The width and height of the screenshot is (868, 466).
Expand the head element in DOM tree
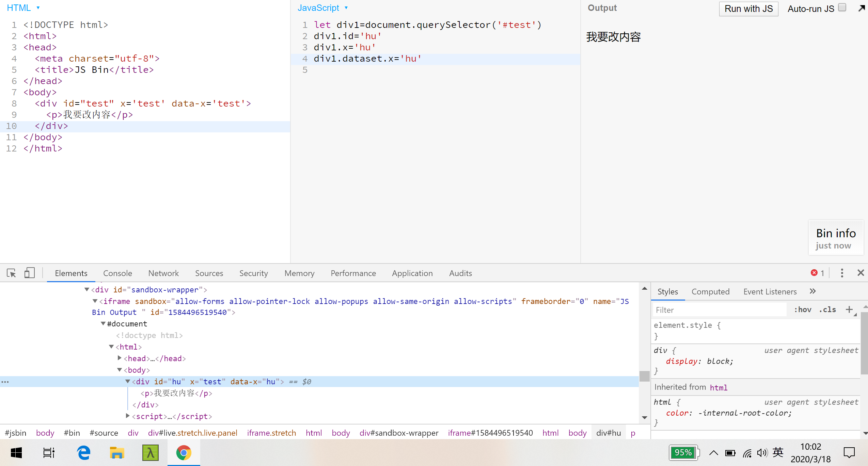(x=120, y=358)
